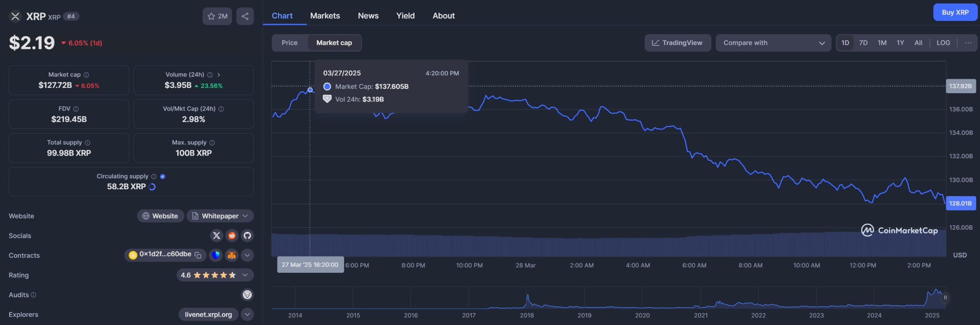Expand the 4.6 rating dropdown
Screen dimensions: 980x325
[x=245, y=275]
